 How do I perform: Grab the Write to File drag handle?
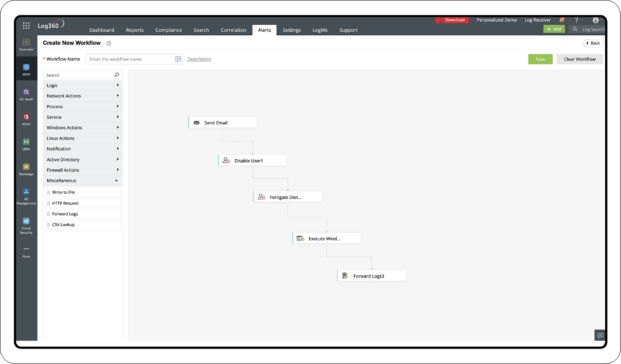click(x=48, y=193)
